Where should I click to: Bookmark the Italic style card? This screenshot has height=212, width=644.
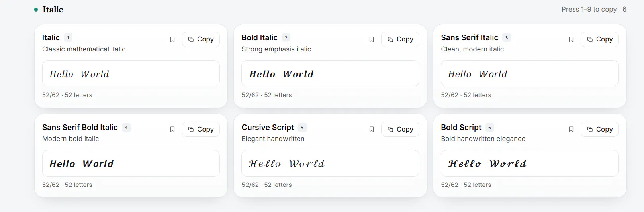[172, 39]
